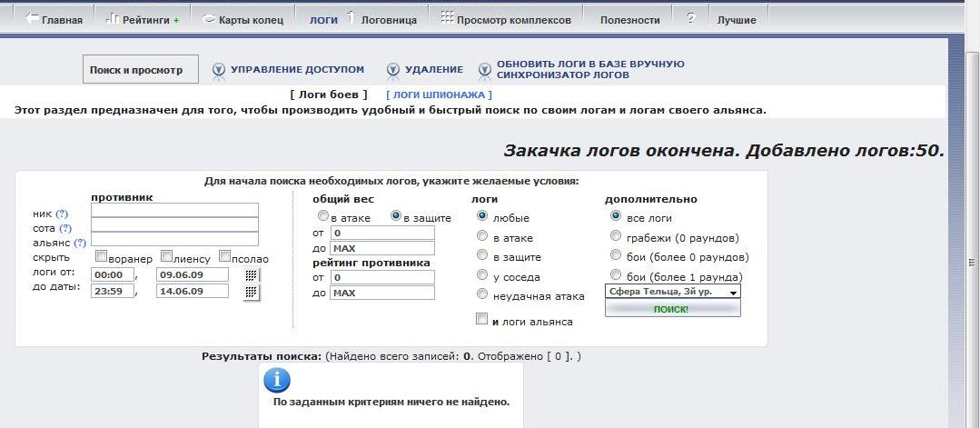This screenshot has height=428, width=980.
Task: Select в атаке under логи
Action: [x=482, y=236]
